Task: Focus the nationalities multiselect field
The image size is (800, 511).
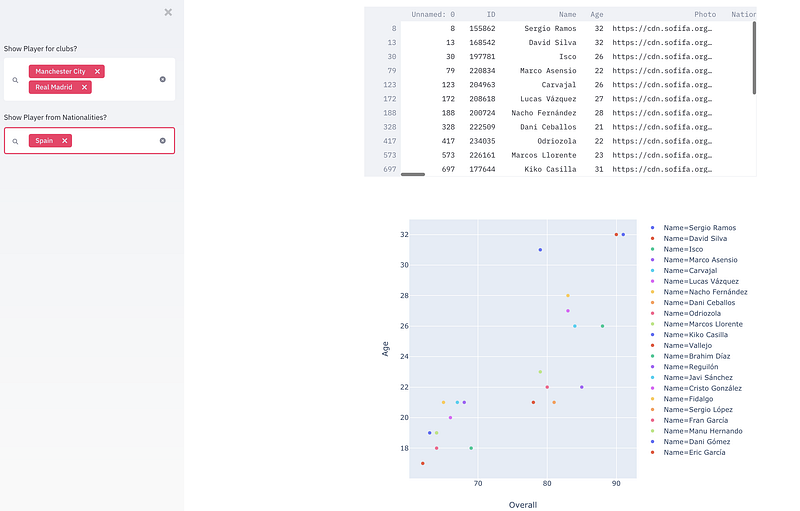Action: click(89, 141)
